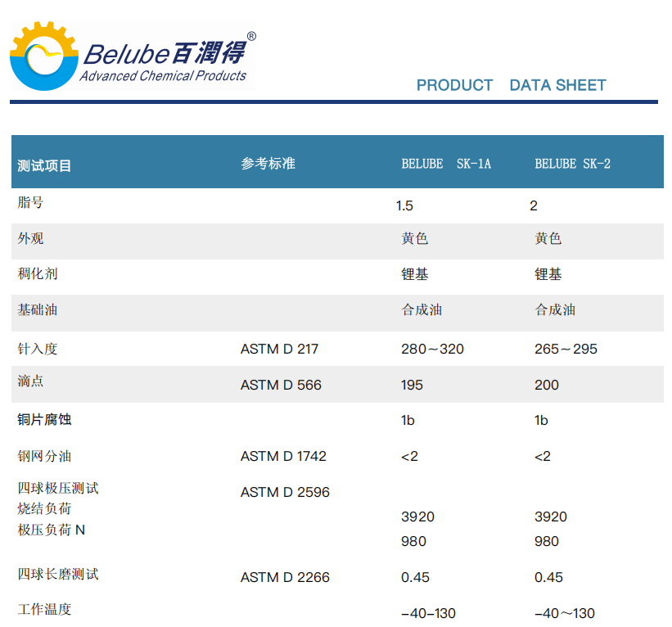
Task: Click the 'PRODUCT' heading word
Action: coord(455,85)
